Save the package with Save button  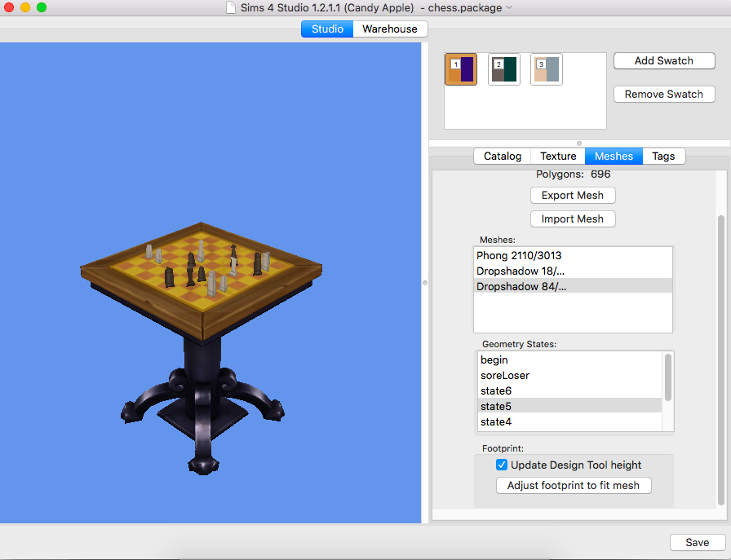pyautogui.click(x=697, y=542)
